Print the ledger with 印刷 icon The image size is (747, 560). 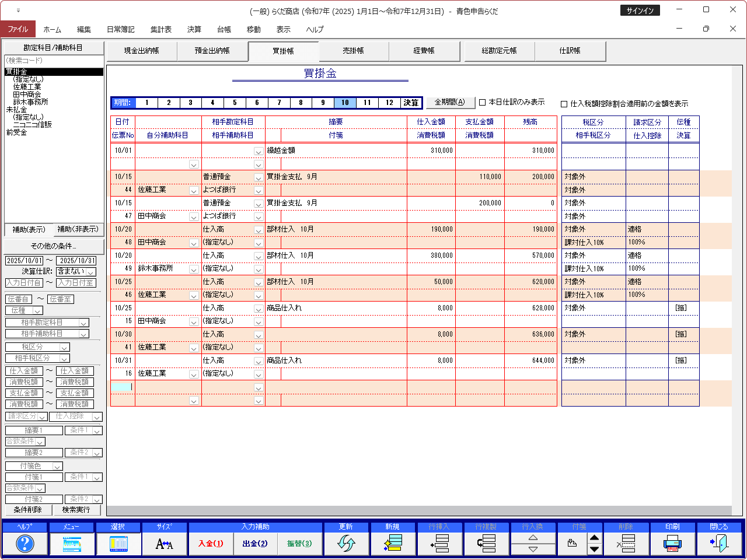672,544
